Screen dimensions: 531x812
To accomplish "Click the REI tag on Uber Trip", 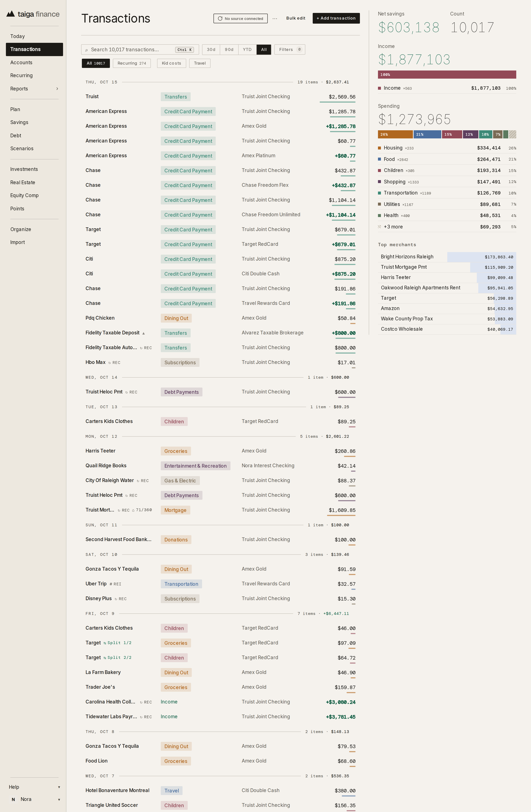I will (x=115, y=584).
